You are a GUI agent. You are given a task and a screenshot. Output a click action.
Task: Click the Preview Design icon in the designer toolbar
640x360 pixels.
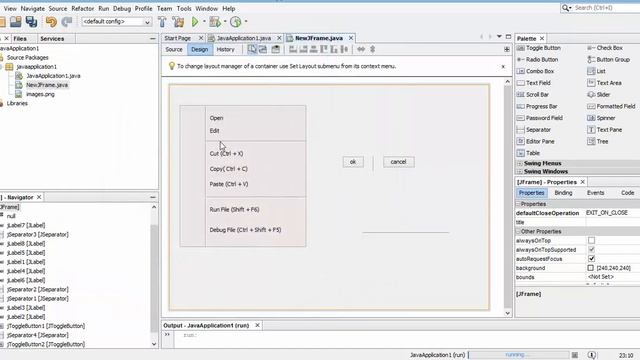tap(276, 49)
